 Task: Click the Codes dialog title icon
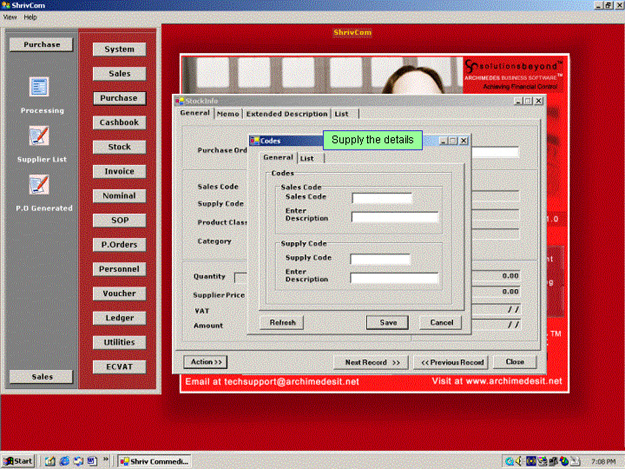pos(255,142)
